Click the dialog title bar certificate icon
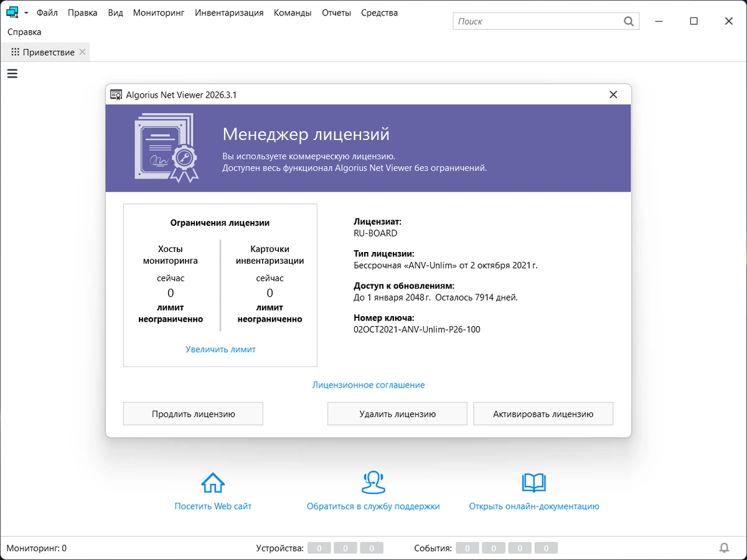The height and width of the screenshot is (560, 747). pos(116,95)
